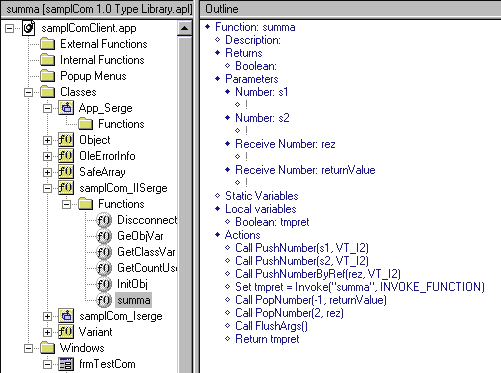
Task: Click the Variant class icon
Action: (x=66, y=332)
